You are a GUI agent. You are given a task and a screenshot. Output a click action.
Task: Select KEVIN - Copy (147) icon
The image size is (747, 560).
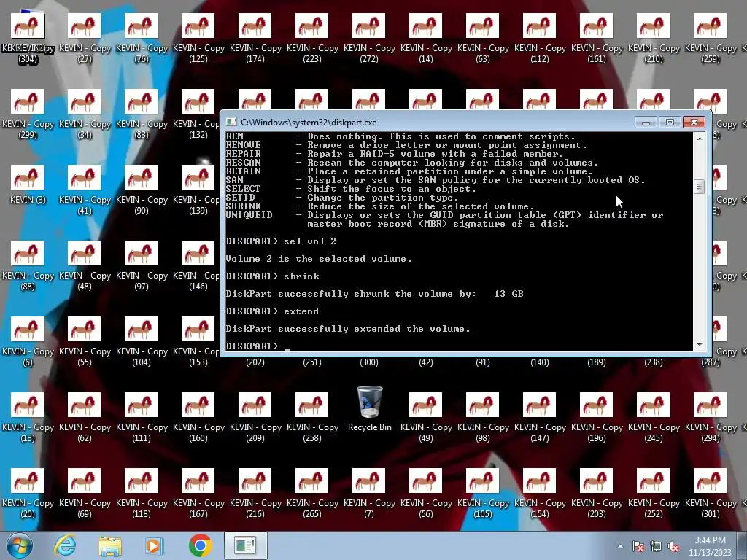point(539,417)
